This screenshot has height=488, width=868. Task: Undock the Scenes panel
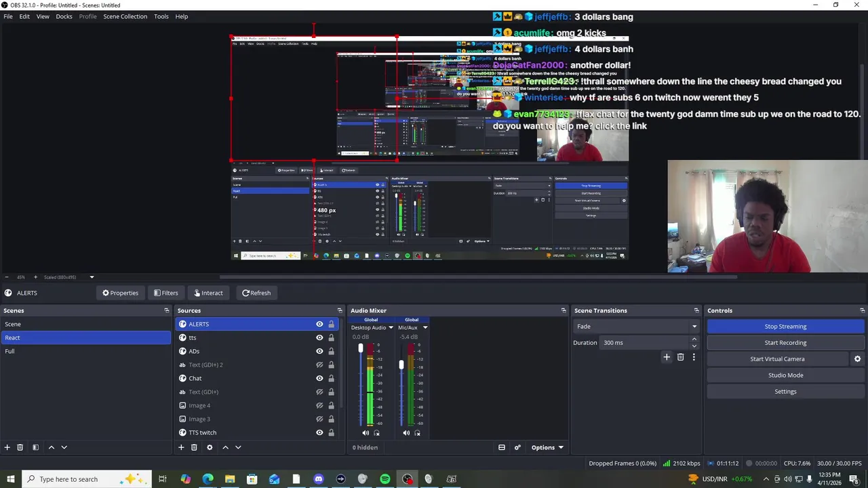[167, 310]
